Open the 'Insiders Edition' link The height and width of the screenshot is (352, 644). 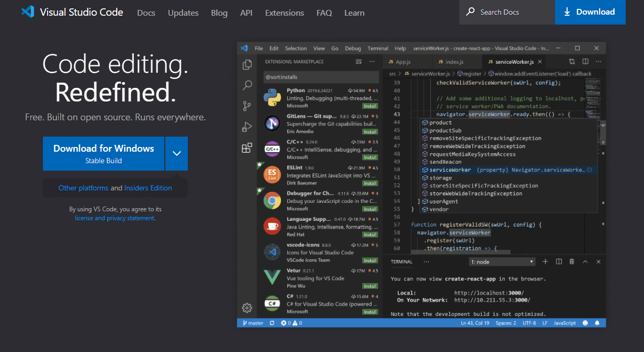(148, 188)
